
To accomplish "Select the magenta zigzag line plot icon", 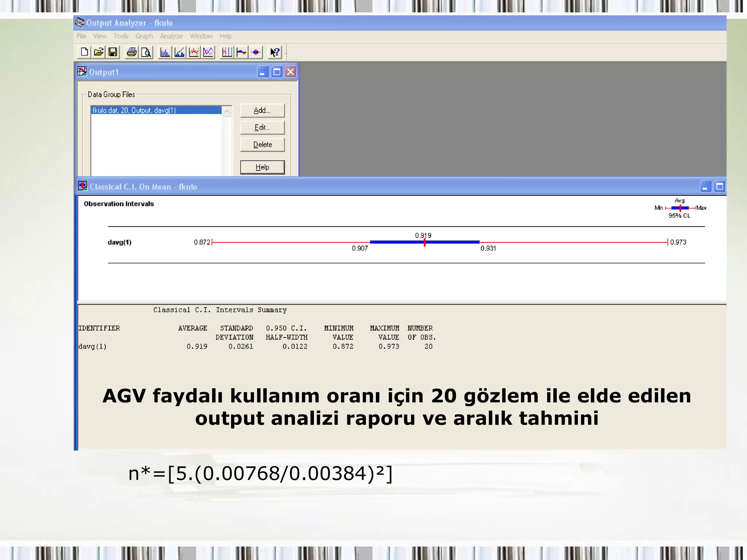I will [208, 52].
